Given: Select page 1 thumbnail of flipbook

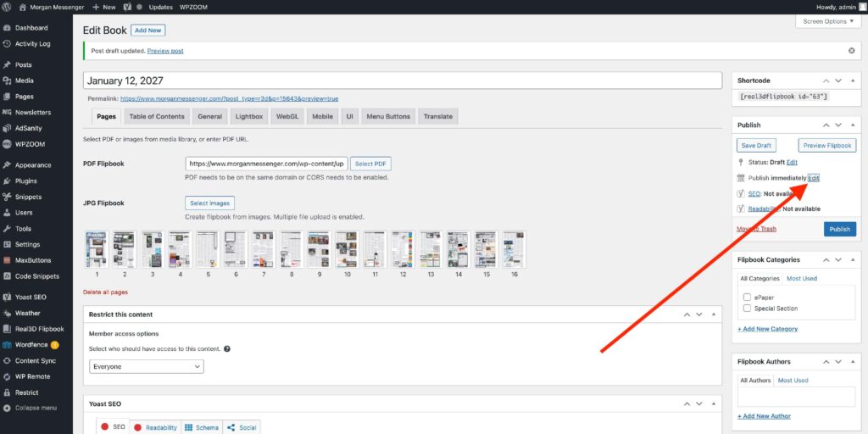Looking at the screenshot, I should [x=97, y=249].
